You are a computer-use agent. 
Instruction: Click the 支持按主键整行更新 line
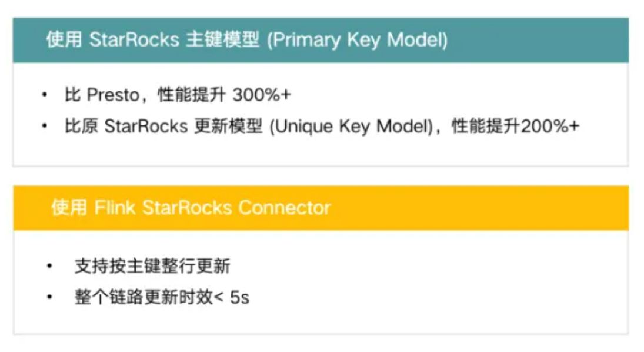click(152, 266)
